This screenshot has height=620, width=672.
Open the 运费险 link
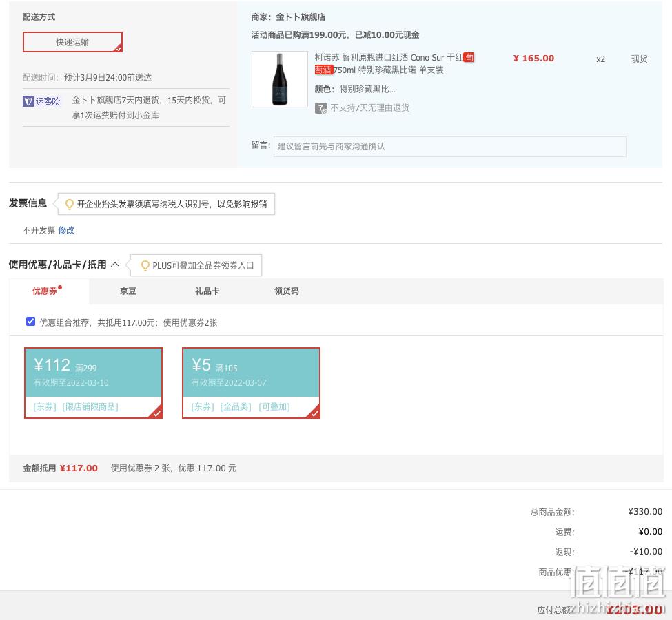pos(48,101)
